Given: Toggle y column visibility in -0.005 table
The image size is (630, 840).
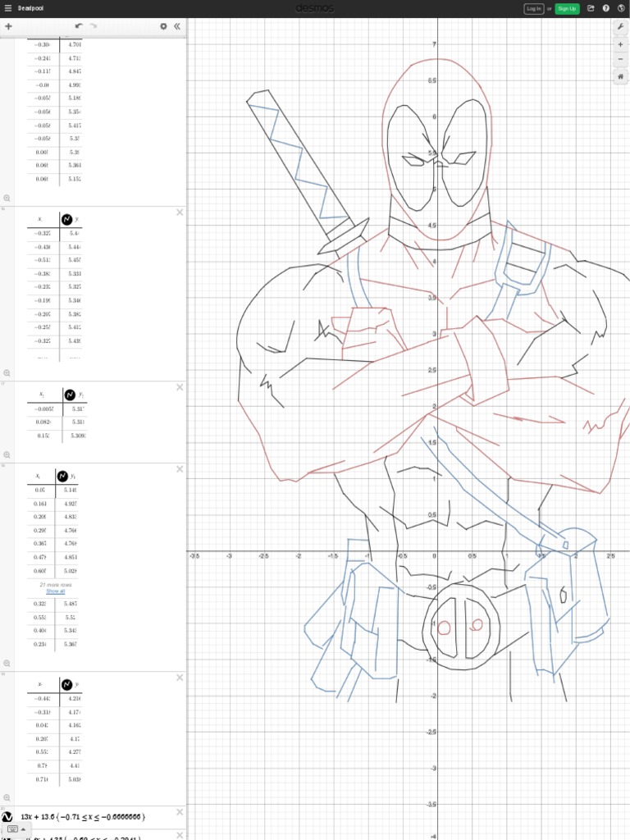Looking at the screenshot, I should [70, 395].
